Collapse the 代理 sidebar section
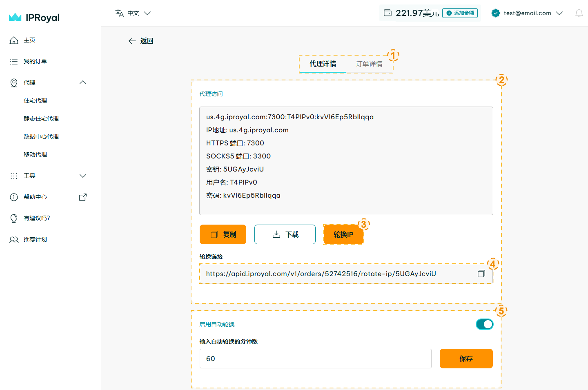Image resolution: width=588 pixels, height=390 pixels. coord(83,82)
